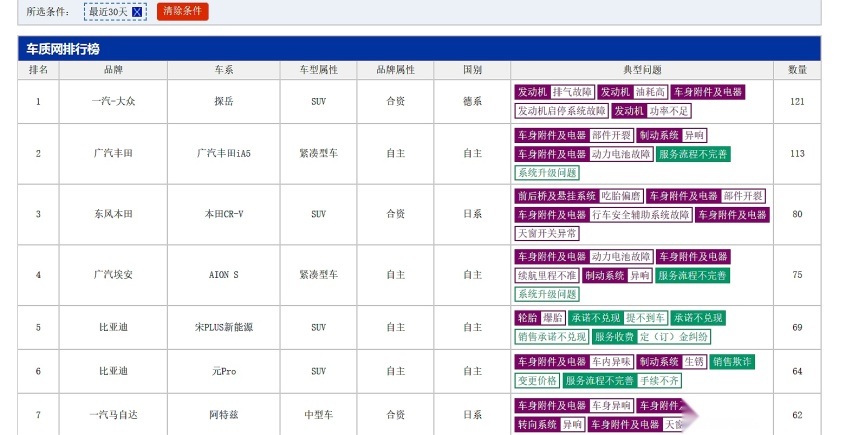Open the 阿特兹 series cell
Image resolution: width=852 pixels, height=435 pixels.
[223, 415]
